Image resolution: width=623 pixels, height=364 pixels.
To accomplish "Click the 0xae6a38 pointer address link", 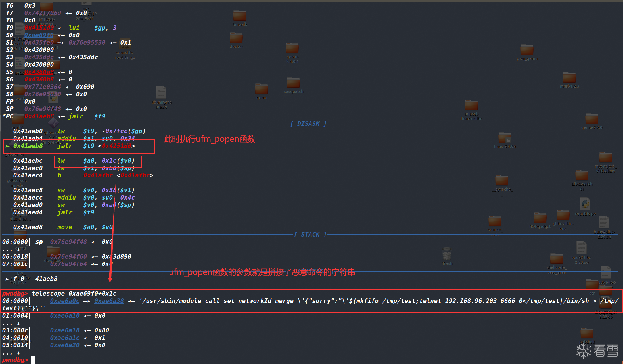I will click(109, 301).
